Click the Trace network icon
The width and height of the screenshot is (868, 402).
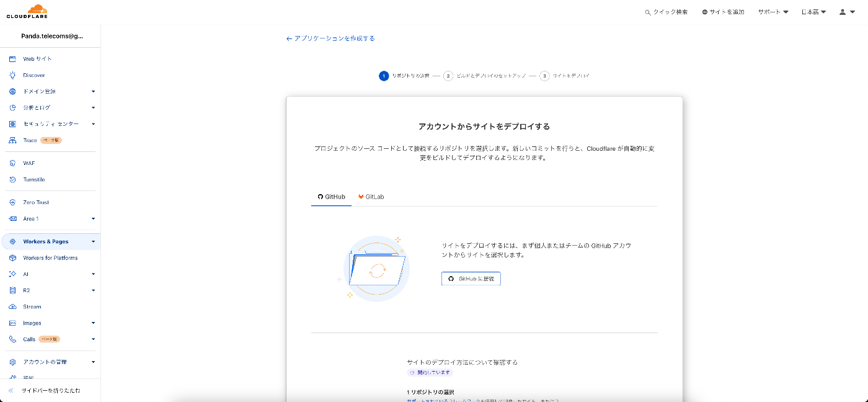point(12,140)
